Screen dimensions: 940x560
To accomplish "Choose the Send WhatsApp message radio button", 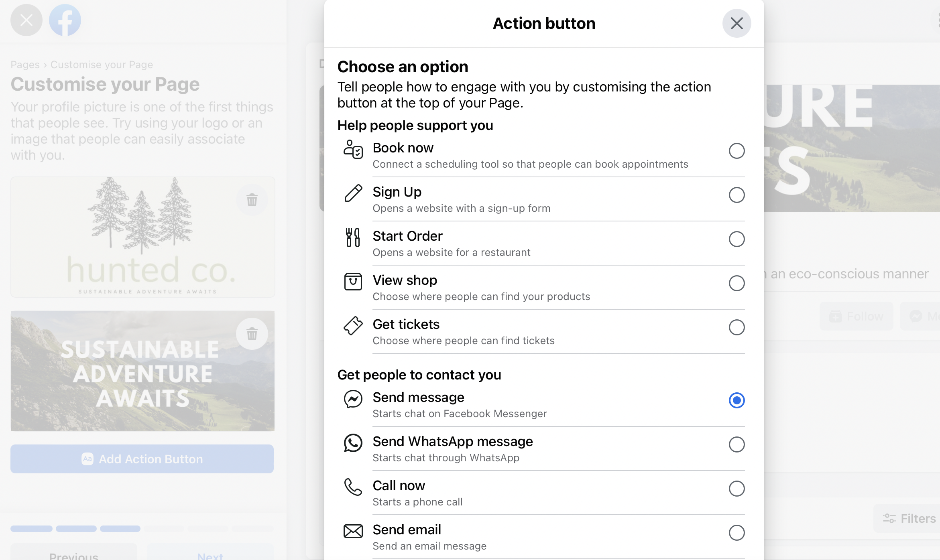I will tap(737, 444).
